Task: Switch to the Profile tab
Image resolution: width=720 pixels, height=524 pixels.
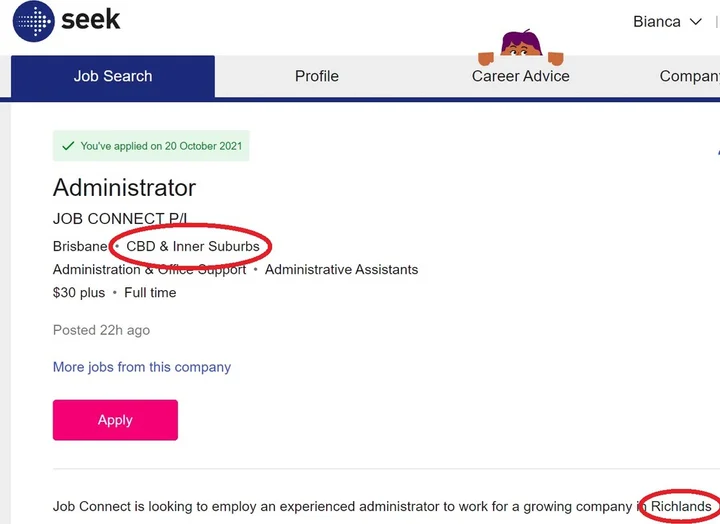Action: click(317, 76)
